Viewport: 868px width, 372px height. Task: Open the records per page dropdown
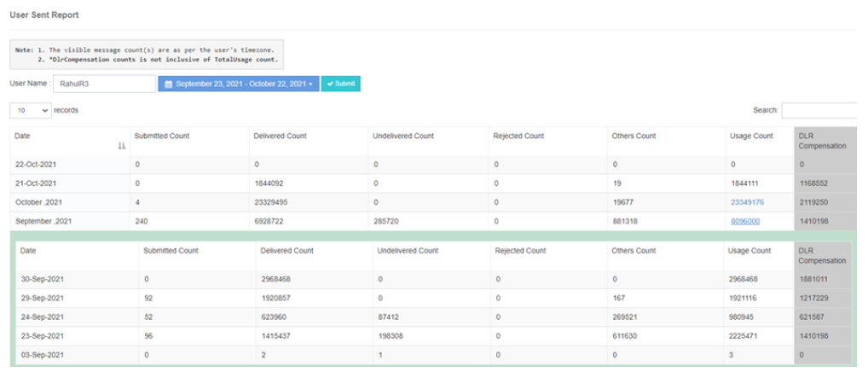click(x=30, y=110)
